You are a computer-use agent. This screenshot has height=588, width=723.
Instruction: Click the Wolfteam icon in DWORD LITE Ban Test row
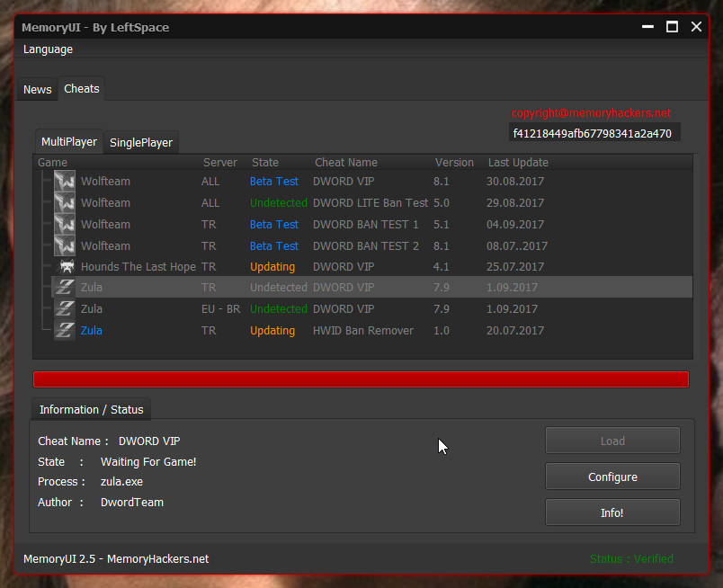(65, 202)
